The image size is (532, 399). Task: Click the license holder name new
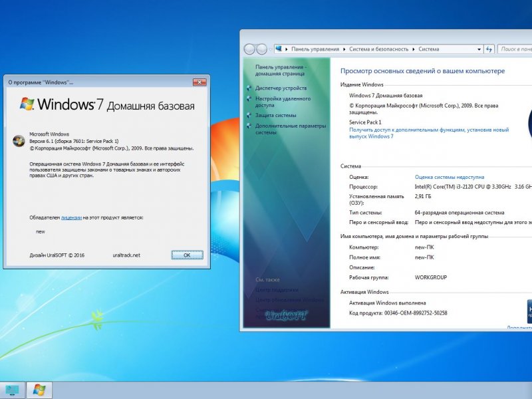pyautogui.click(x=41, y=231)
